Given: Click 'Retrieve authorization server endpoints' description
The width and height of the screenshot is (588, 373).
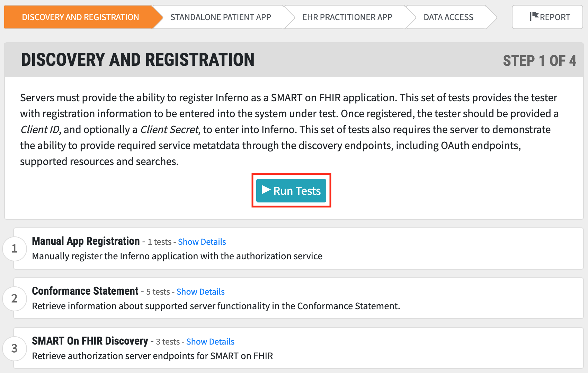Looking at the screenshot, I should [x=152, y=356].
